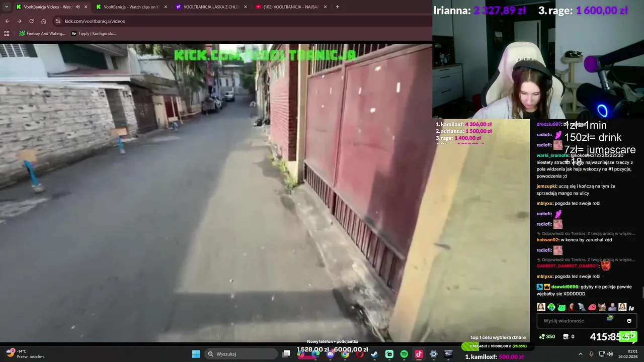The width and height of the screenshot is (644, 362).
Task: Open Discord from taskbar
Action: click(x=330, y=354)
